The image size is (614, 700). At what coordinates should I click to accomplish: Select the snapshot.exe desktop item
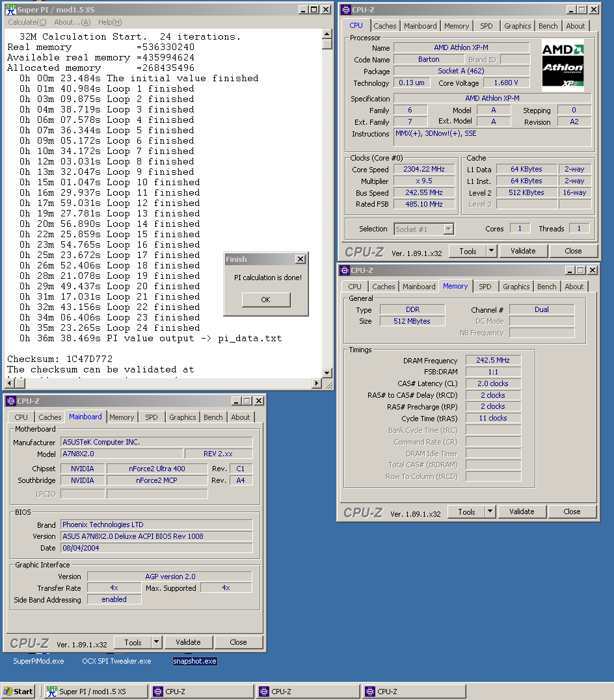pos(195,661)
